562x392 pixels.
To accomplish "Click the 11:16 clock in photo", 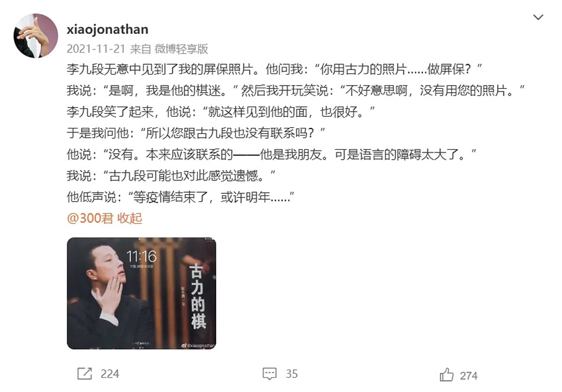I will pos(141,256).
